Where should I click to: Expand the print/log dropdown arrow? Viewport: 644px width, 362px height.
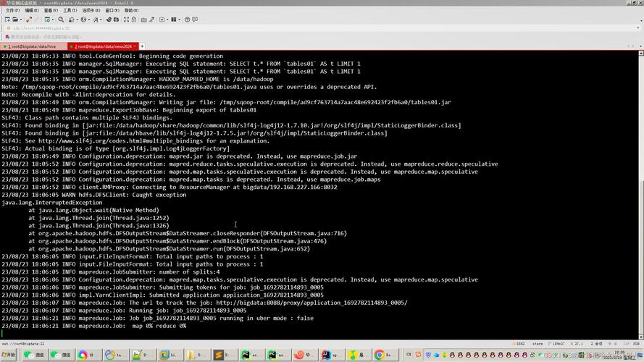click(77, 20)
